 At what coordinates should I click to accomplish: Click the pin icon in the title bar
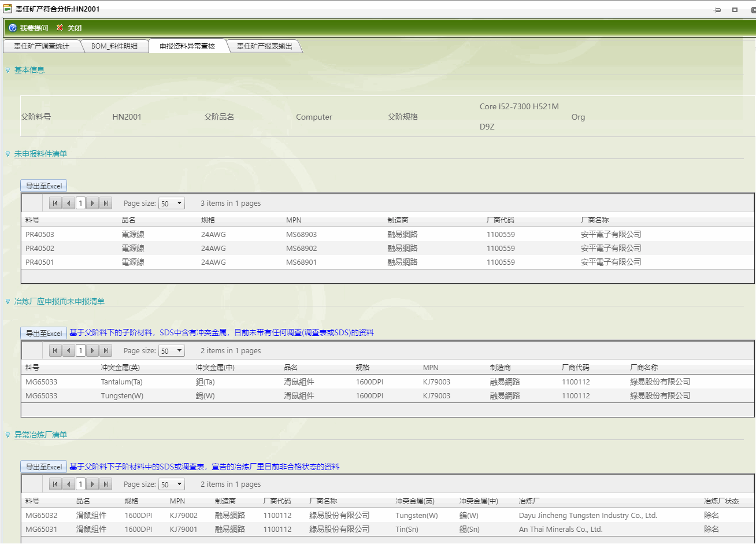(717, 10)
